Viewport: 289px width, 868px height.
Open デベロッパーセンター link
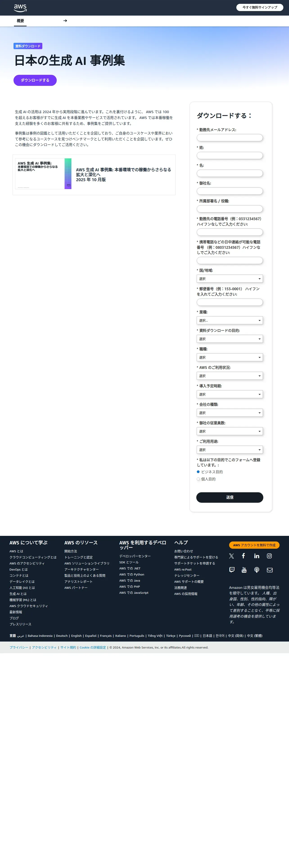pyautogui.click(x=135, y=556)
